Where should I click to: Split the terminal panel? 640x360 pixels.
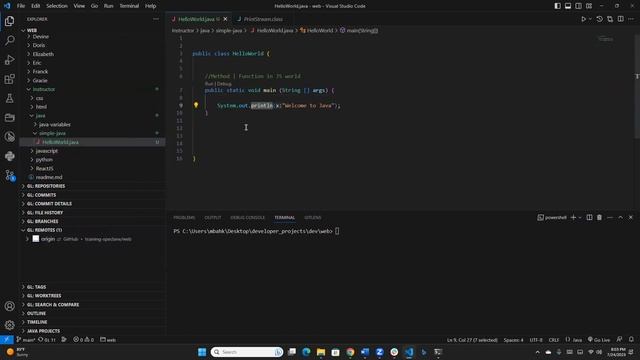click(x=589, y=218)
